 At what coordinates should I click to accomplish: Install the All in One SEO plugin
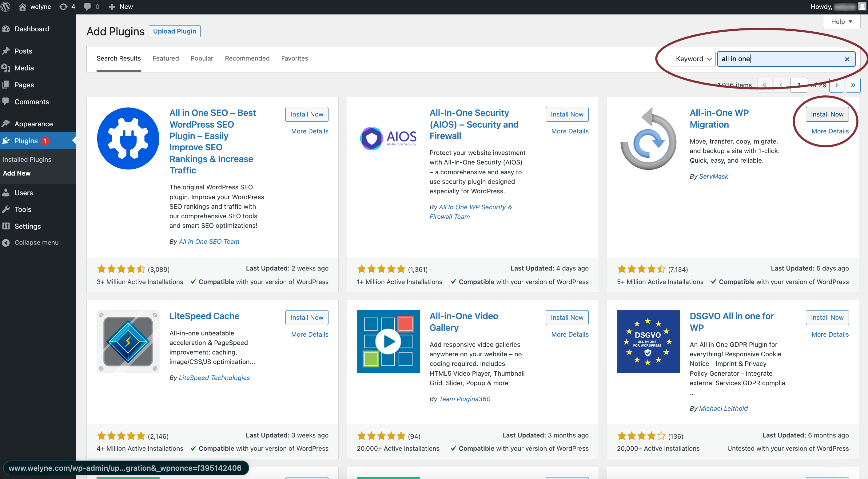(x=307, y=115)
